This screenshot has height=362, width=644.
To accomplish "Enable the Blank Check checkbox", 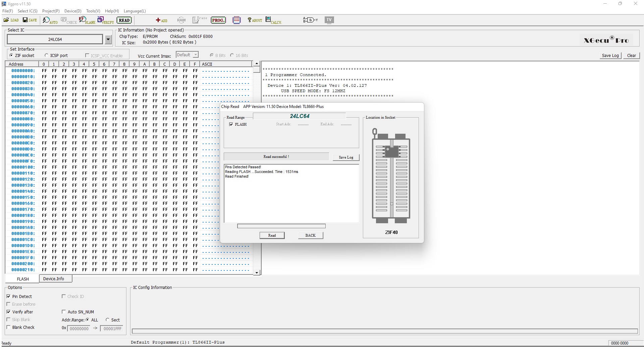I will (x=9, y=327).
